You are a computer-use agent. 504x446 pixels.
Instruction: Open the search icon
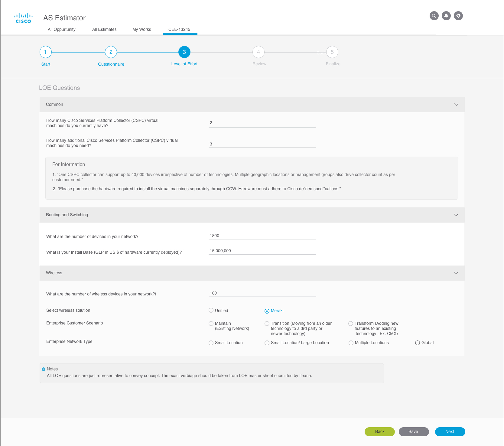pos(434,16)
